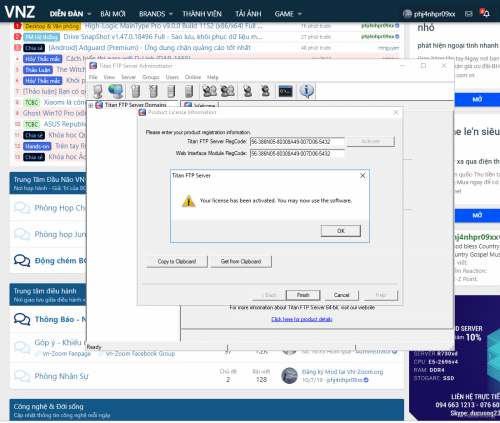Open the GAME dropdown menu
500x423 pixels.
tap(288, 14)
